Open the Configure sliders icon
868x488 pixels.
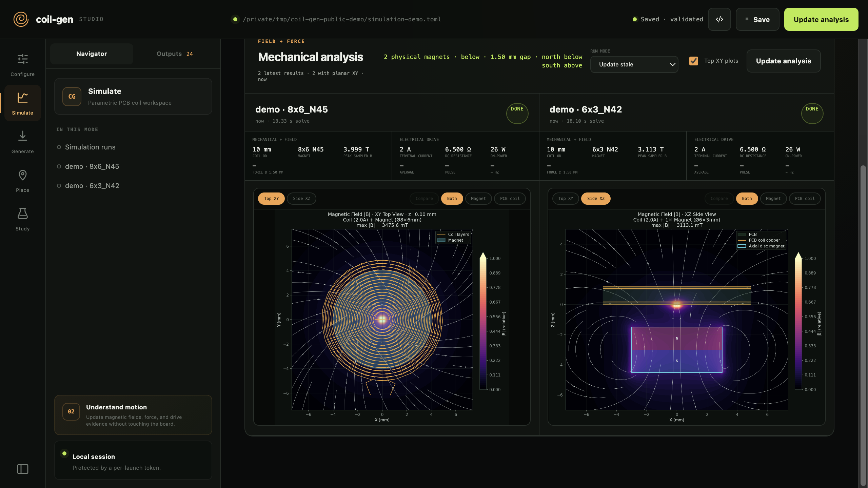[23, 59]
